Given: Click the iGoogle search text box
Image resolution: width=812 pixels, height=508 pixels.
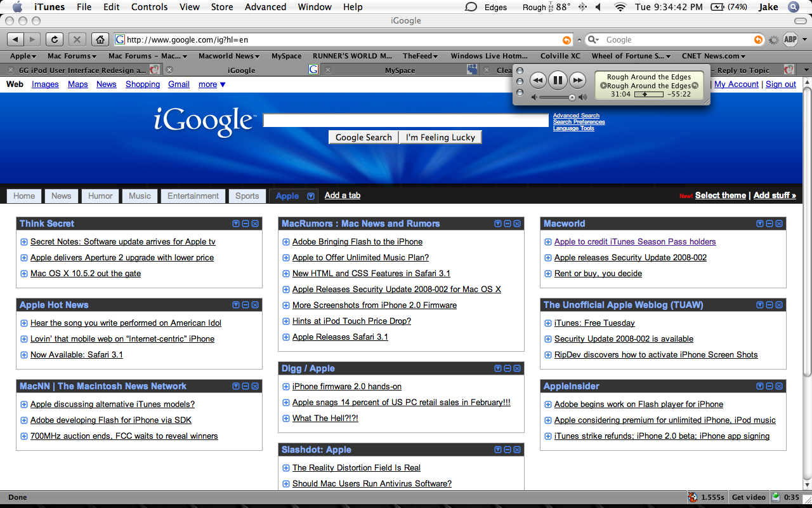Looking at the screenshot, I should point(405,121).
